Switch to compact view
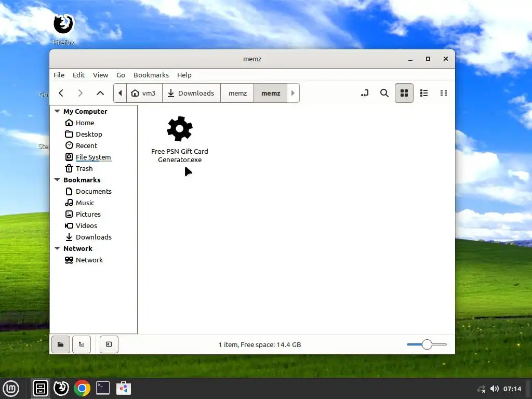Image resolution: width=532 pixels, height=399 pixels. [x=444, y=93]
